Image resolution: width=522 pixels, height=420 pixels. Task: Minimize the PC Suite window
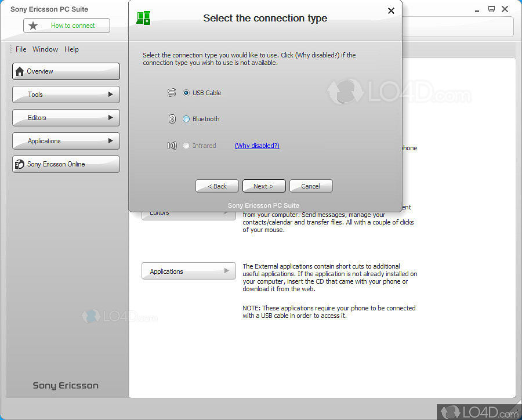[x=477, y=11]
